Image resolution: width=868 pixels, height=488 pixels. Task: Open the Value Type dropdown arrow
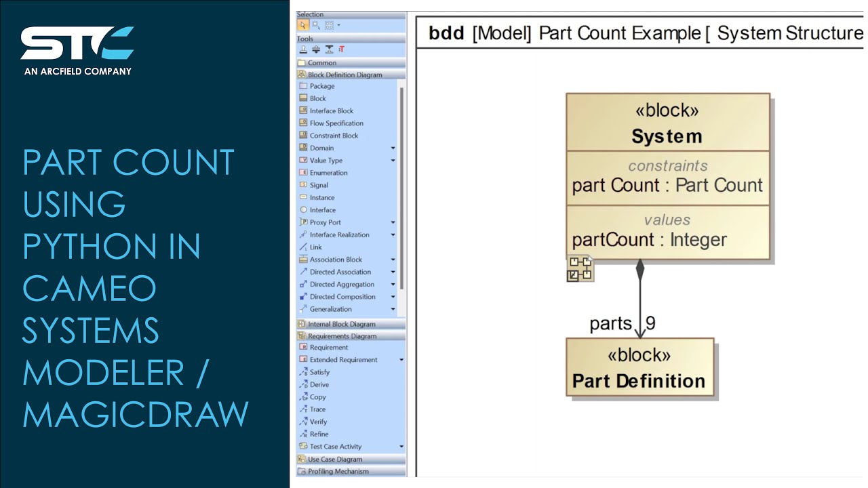coord(393,161)
